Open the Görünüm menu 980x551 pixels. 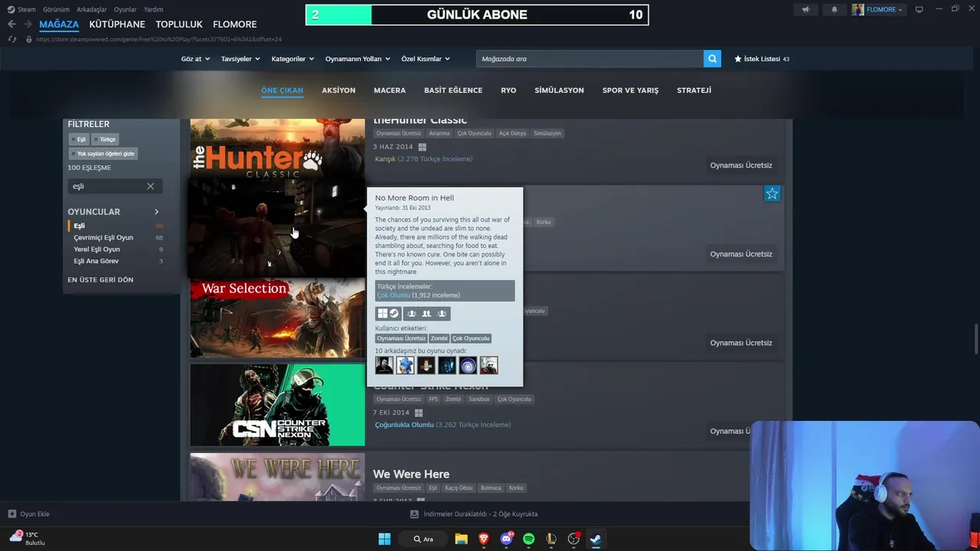[x=56, y=9]
